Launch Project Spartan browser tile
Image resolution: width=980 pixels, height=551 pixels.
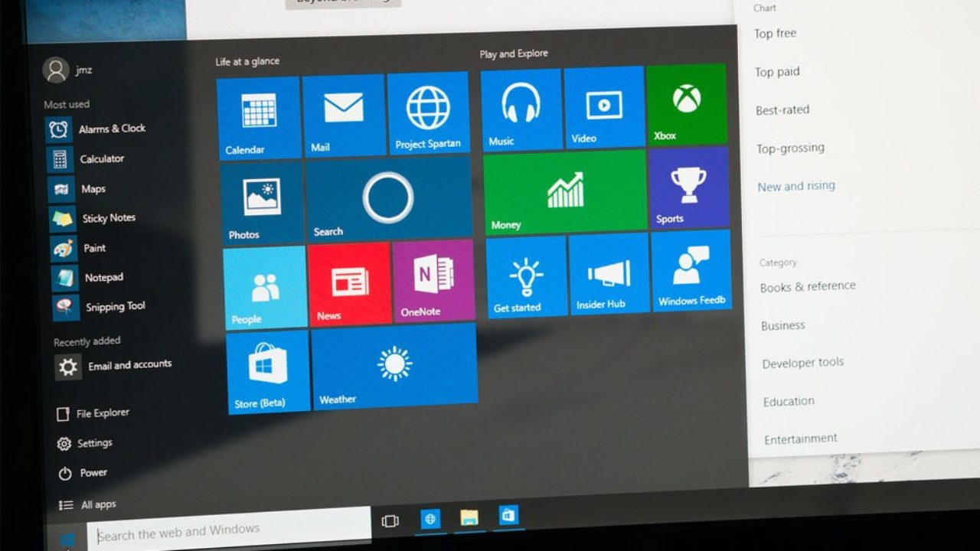(x=428, y=112)
